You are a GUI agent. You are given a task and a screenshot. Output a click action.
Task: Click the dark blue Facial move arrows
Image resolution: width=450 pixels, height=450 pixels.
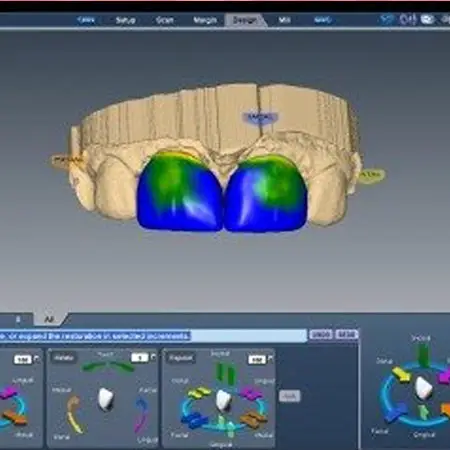pos(194,420)
